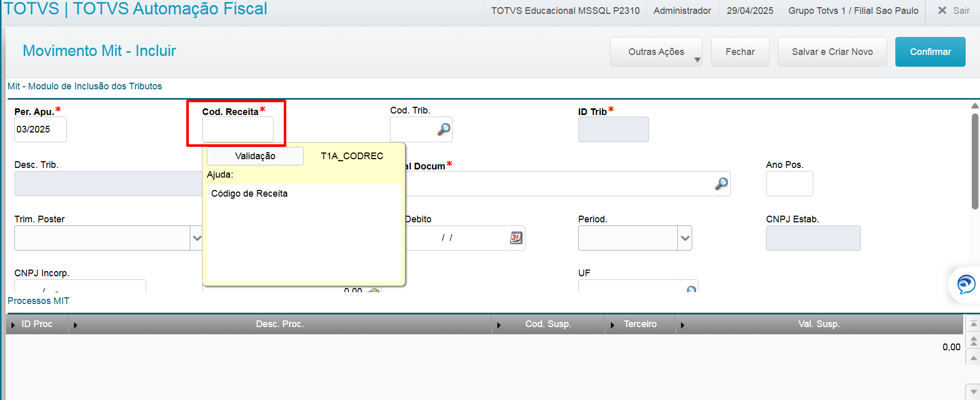The image size is (980, 400).
Task: Click the CNPJ Estab. field
Action: click(x=813, y=238)
